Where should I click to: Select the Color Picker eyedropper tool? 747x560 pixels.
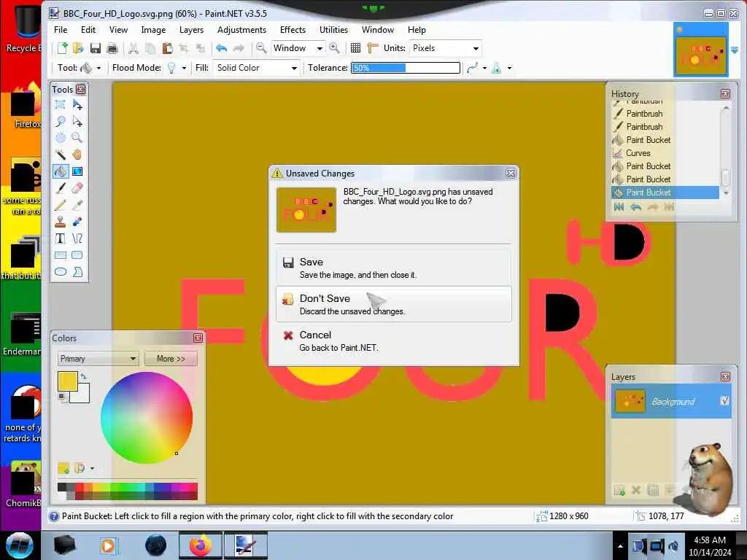point(77,205)
